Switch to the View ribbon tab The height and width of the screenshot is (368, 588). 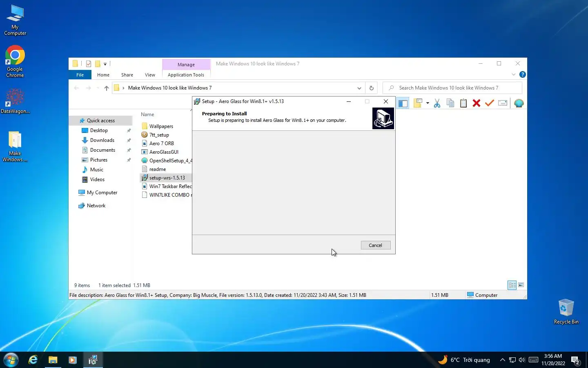[150, 75]
